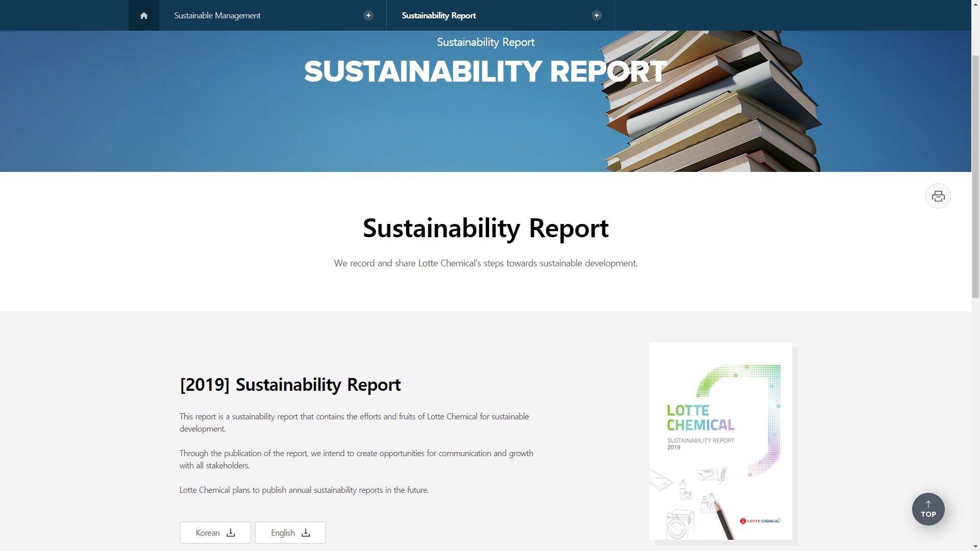Screen dimensions: 980x551
Task: Click download icon in Korean button
Action: 231,533
